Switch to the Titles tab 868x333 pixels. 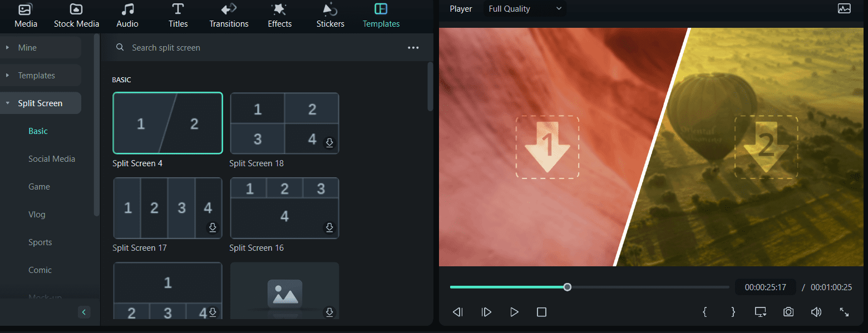pos(177,15)
